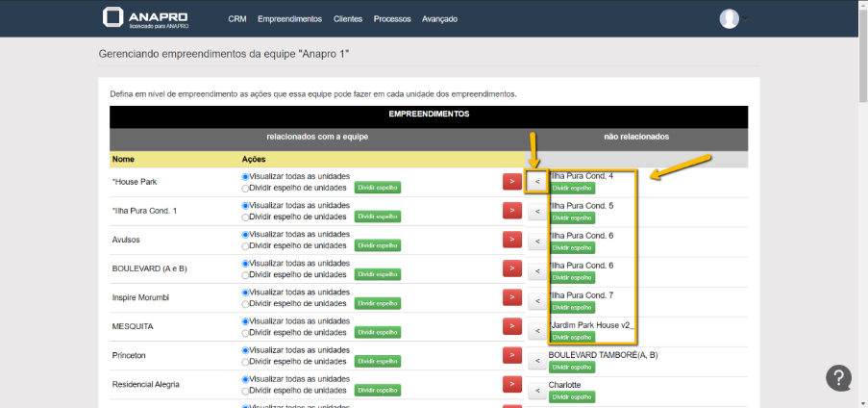Remove Residencial Alegria with red arrow button
This screenshot has height=408, width=868.
pos(512,384)
